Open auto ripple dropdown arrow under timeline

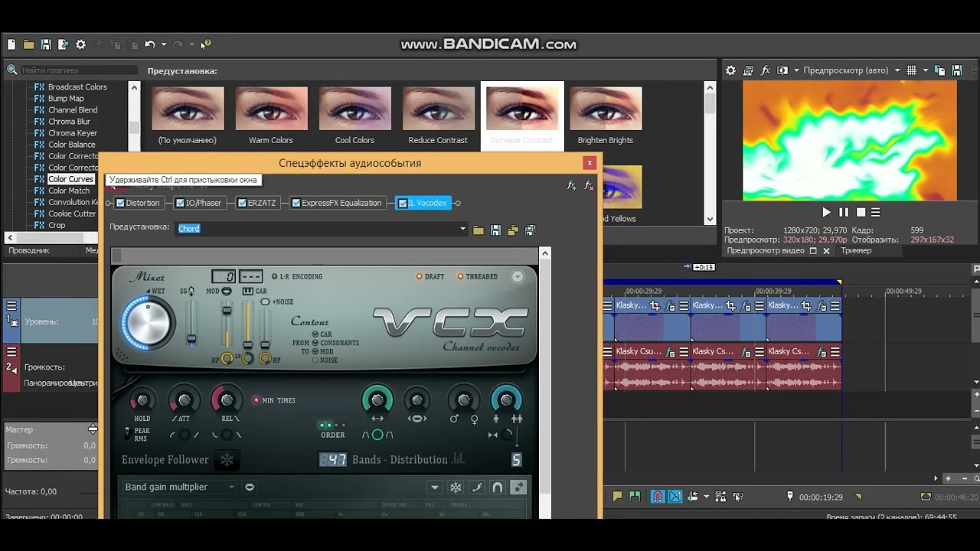pos(706,497)
